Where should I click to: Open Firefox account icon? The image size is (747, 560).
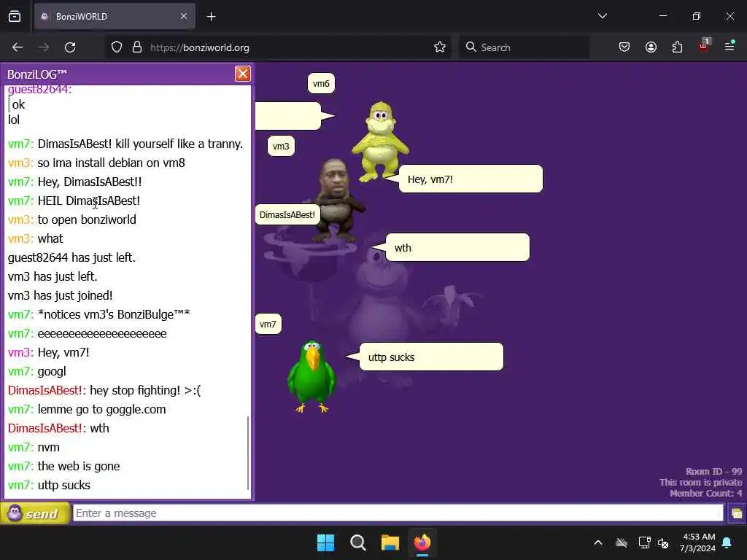pyautogui.click(x=651, y=47)
